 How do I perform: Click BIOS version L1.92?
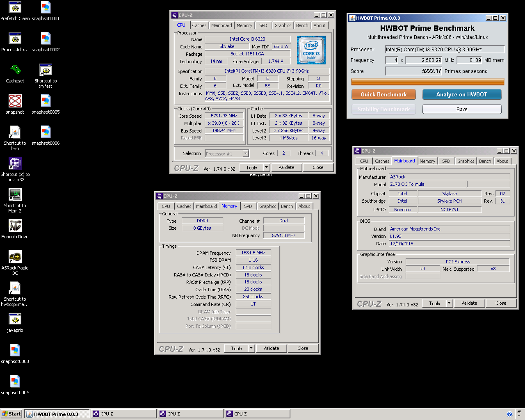pos(449,236)
